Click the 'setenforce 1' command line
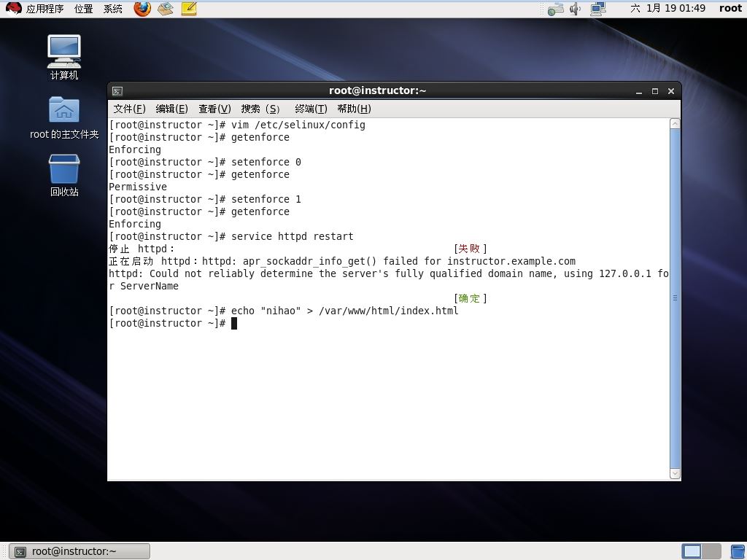 pos(205,199)
